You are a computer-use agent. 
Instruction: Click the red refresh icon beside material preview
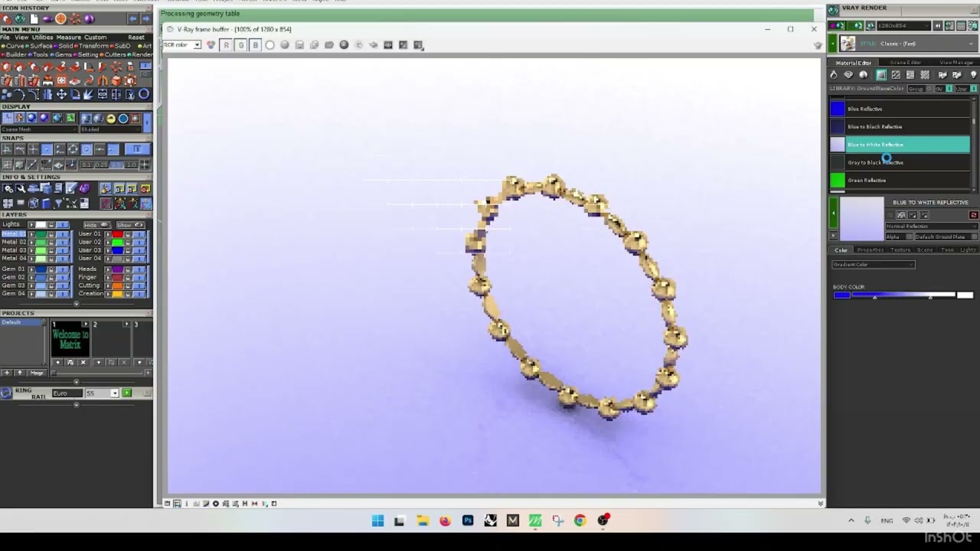point(973,215)
